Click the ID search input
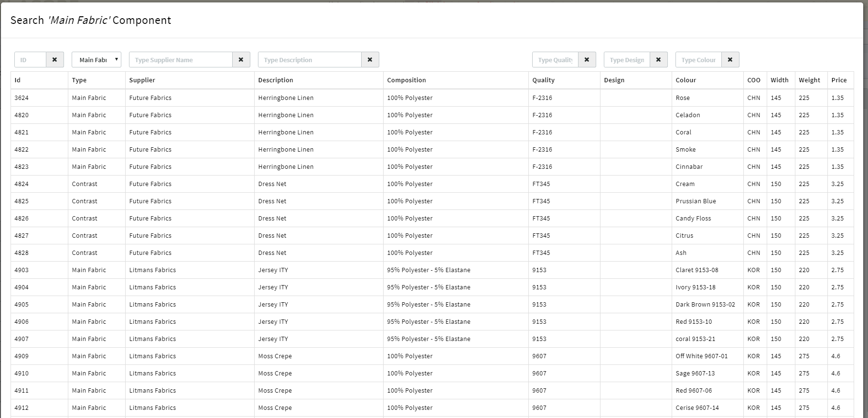The width and height of the screenshot is (868, 418). [x=31, y=60]
